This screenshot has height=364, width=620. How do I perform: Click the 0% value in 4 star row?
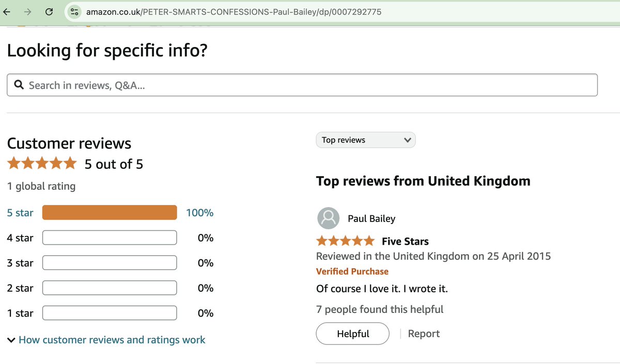click(x=206, y=238)
